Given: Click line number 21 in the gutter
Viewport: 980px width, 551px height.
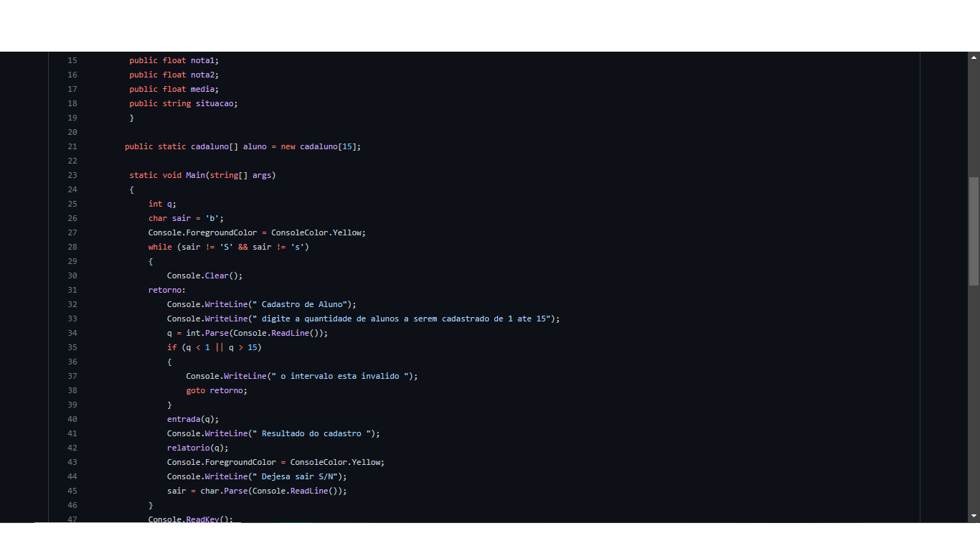Looking at the screenshot, I should tap(72, 146).
